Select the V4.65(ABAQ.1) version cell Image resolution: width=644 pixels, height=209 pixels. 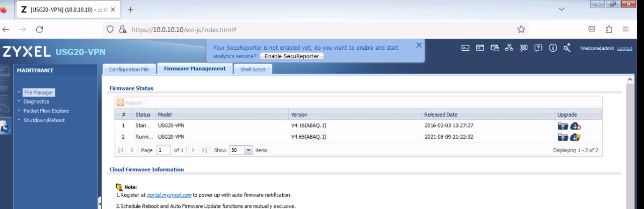point(308,137)
